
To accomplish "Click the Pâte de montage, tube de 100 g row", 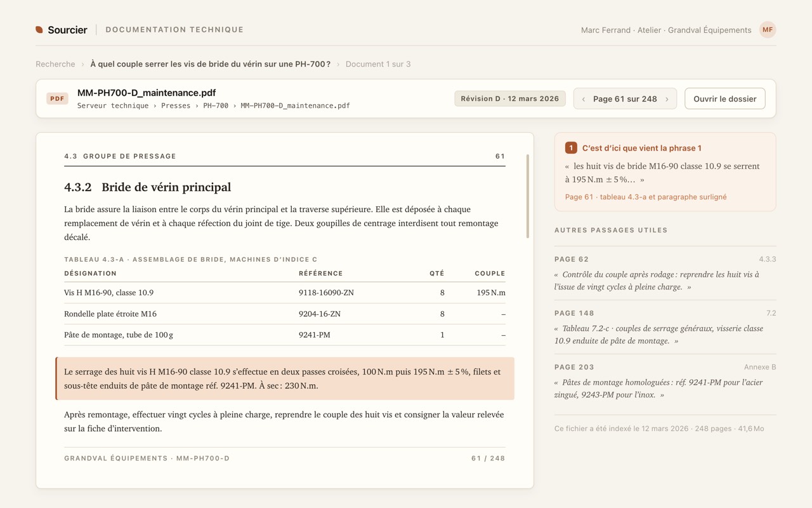I will pyautogui.click(x=285, y=335).
